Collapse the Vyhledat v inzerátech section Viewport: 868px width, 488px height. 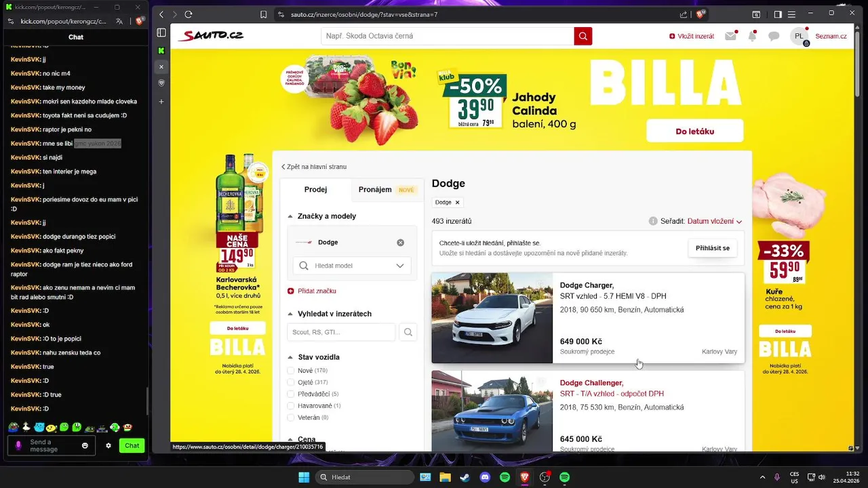point(290,314)
